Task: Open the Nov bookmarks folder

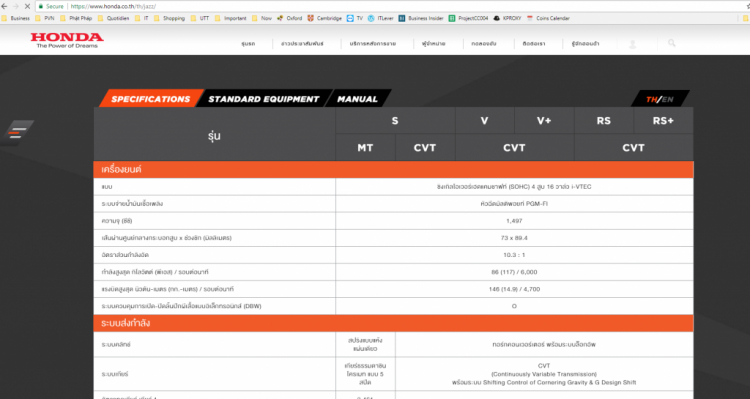Action: (262, 18)
